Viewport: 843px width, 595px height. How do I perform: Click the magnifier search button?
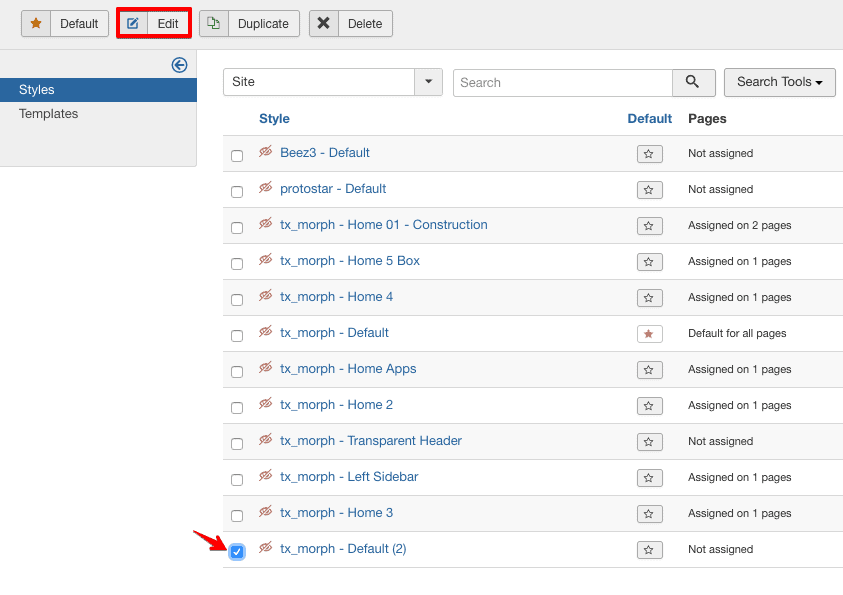coord(693,82)
